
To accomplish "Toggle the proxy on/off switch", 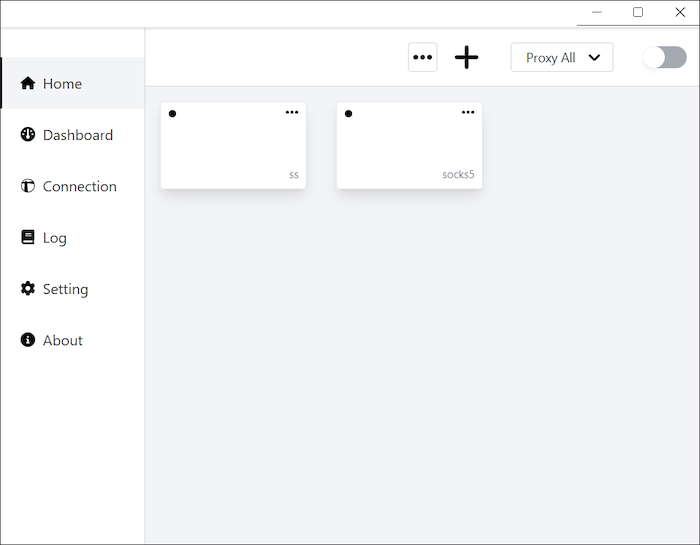I will pyautogui.click(x=664, y=58).
